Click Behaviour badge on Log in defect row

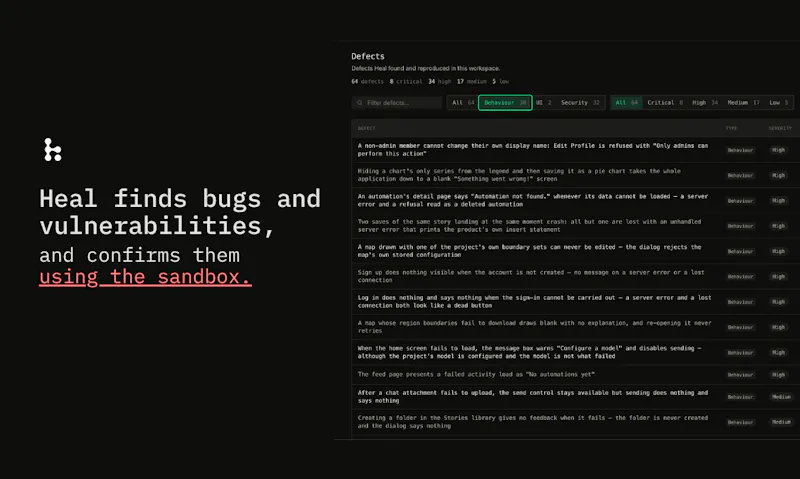point(740,302)
